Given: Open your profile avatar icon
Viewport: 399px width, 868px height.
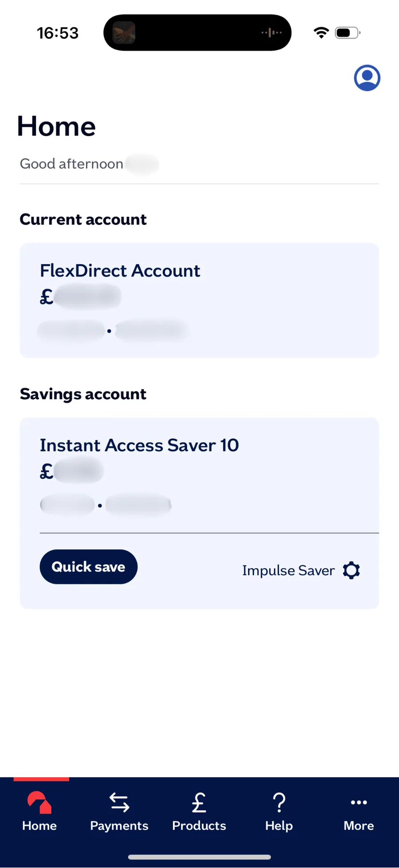Looking at the screenshot, I should [367, 78].
